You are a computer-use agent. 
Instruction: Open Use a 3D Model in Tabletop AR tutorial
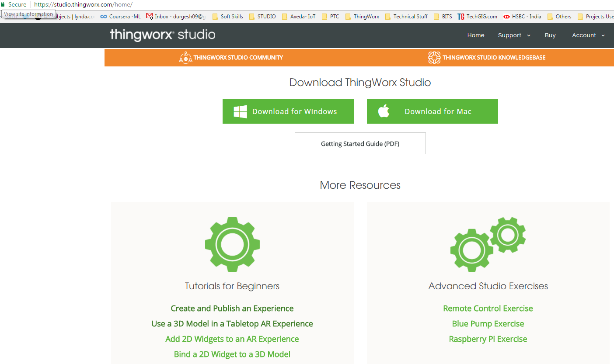pos(232,324)
